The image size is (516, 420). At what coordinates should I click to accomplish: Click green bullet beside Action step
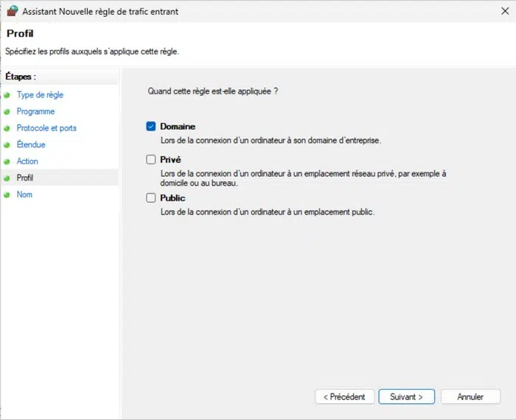7,161
